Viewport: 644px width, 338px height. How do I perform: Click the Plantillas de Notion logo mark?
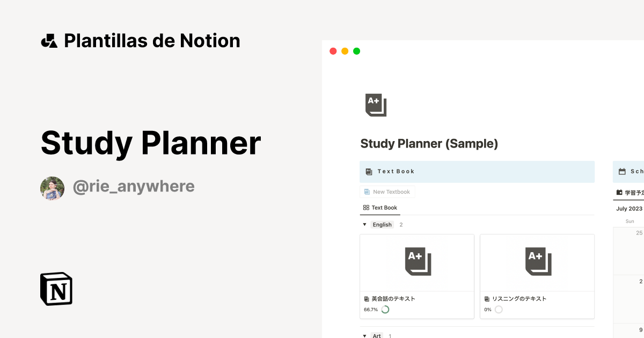pyautogui.click(x=49, y=40)
